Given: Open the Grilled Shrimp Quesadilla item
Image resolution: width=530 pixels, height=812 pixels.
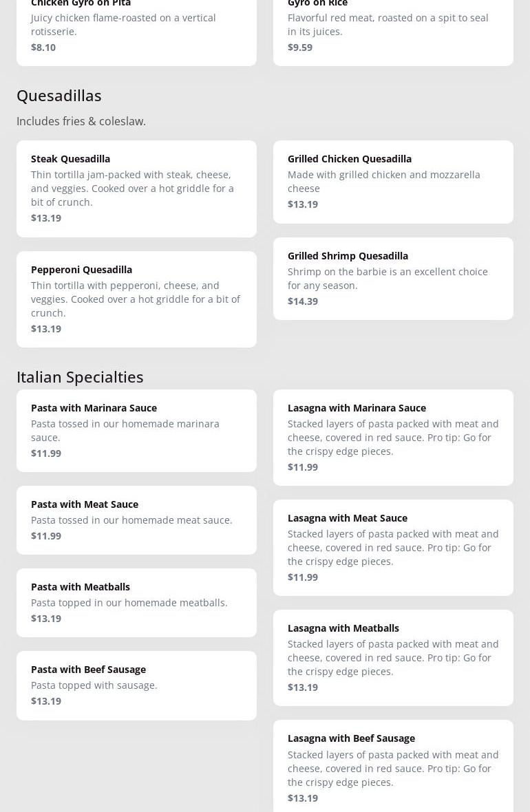Looking at the screenshot, I should pos(393,279).
